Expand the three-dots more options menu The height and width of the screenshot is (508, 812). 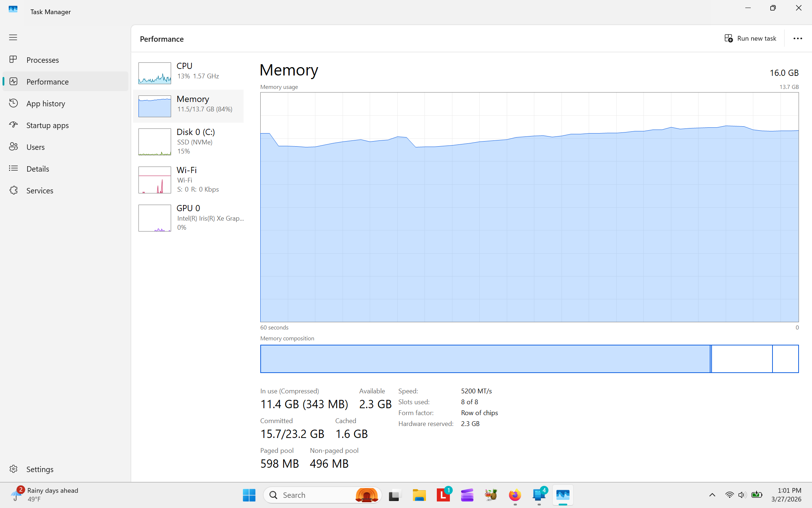click(797, 38)
